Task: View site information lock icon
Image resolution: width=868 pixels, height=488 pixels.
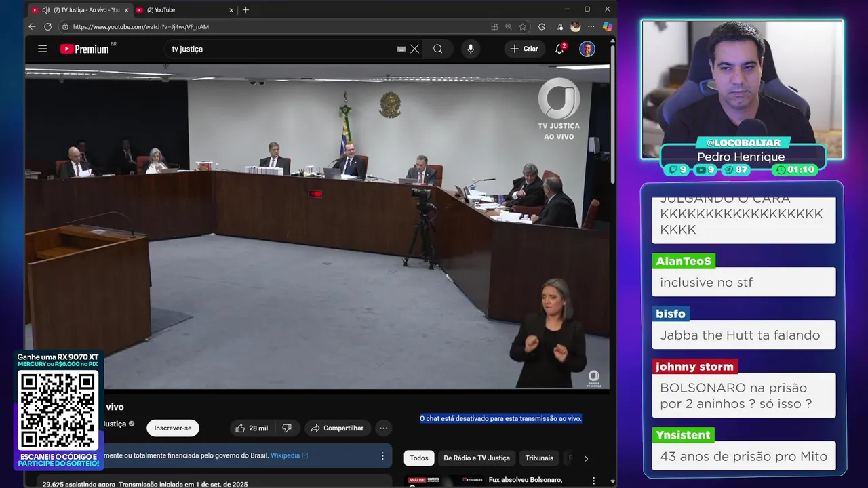Action: tap(65, 27)
